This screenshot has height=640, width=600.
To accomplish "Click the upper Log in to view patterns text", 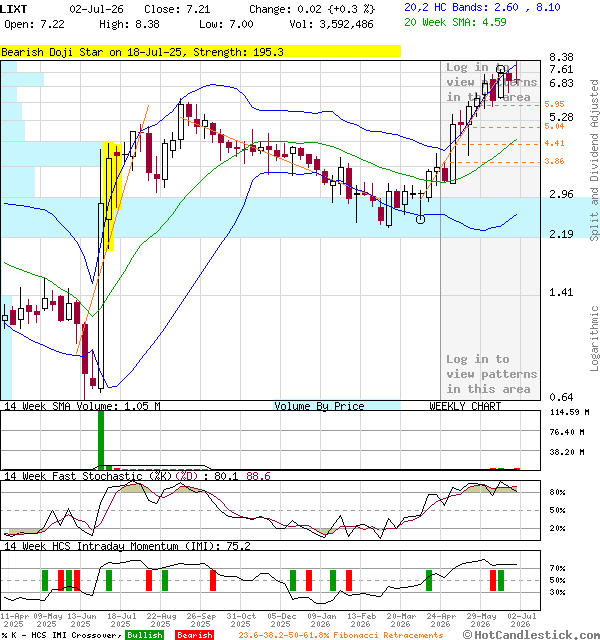I will tap(491, 82).
